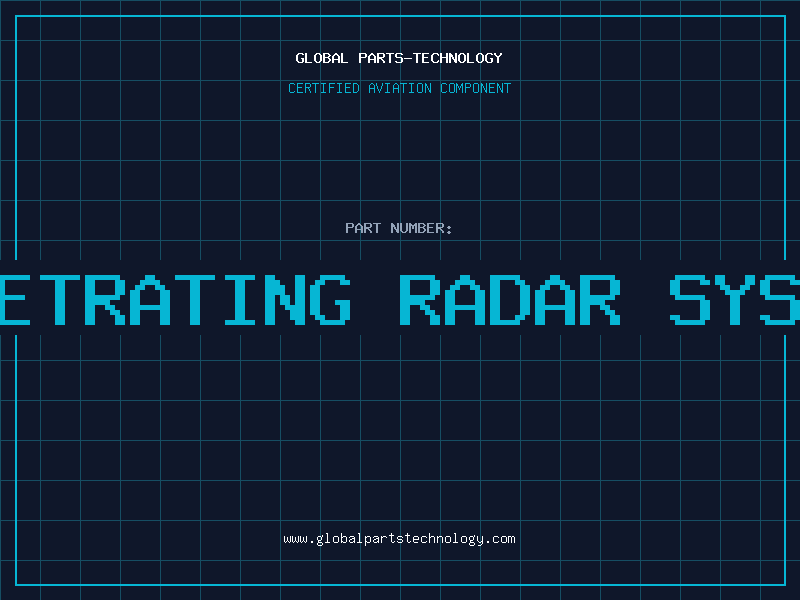This screenshot has height=600, width=800.
Task: Click the CERTIFIED AVIATION COMPONENT subtitle
Action: pyautogui.click(x=399, y=88)
